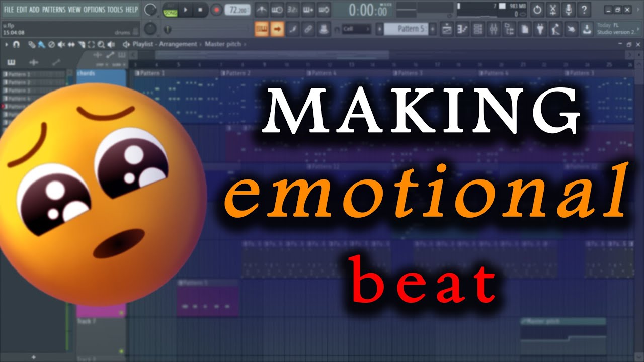The width and height of the screenshot is (644, 362).
Task: Open the HELP menu
Action: [132, 10]
